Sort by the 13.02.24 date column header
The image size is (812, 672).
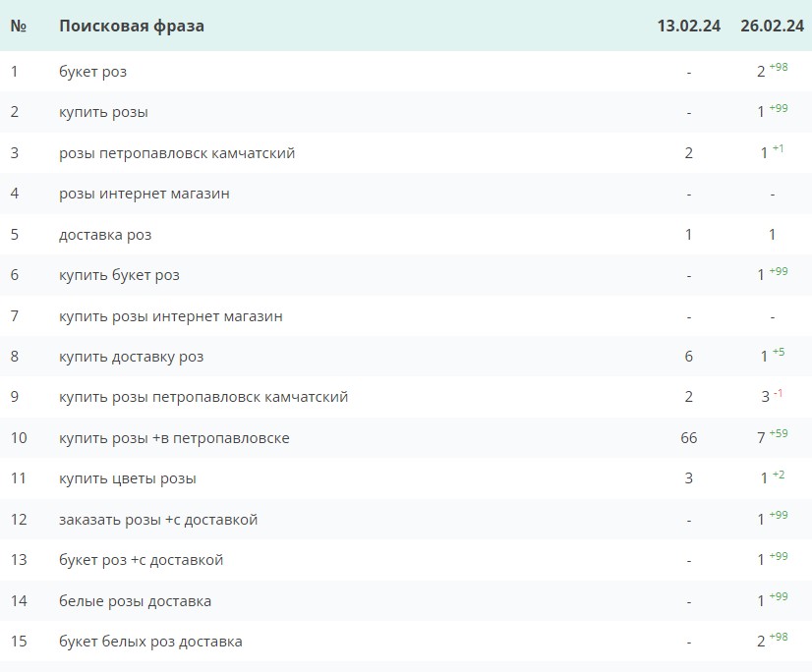[688, 27]
